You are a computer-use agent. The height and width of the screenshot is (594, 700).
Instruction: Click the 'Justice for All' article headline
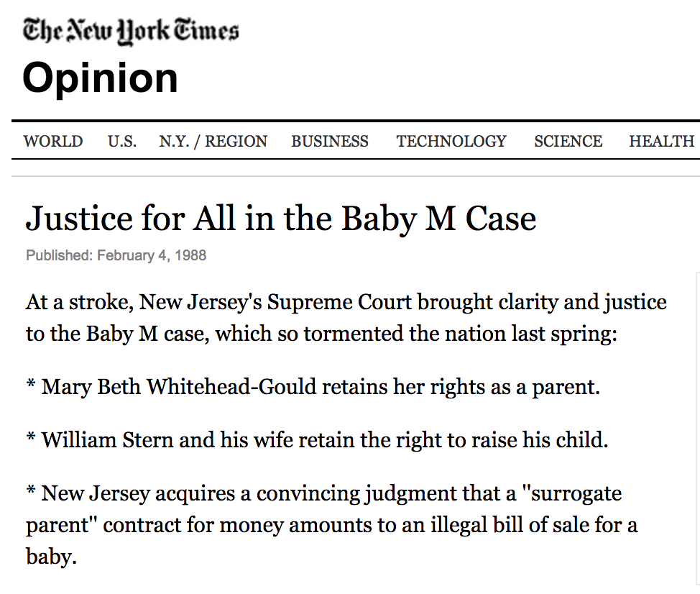point(281,219)
